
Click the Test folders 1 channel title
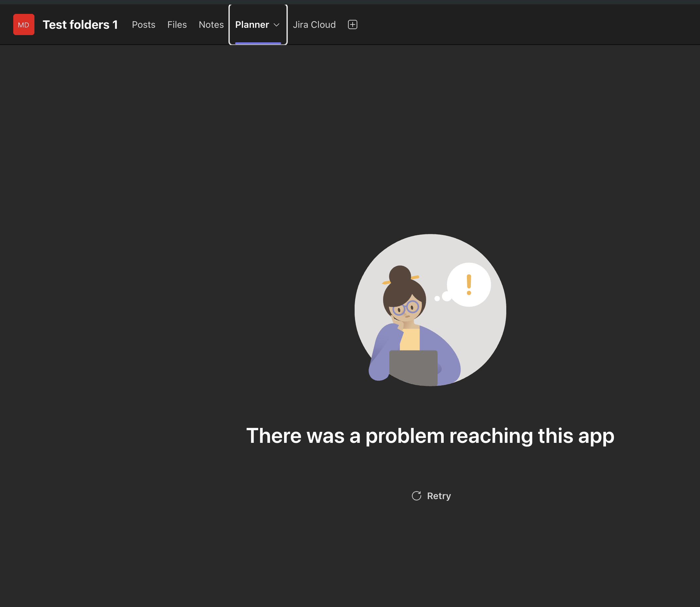coord(80,25)
